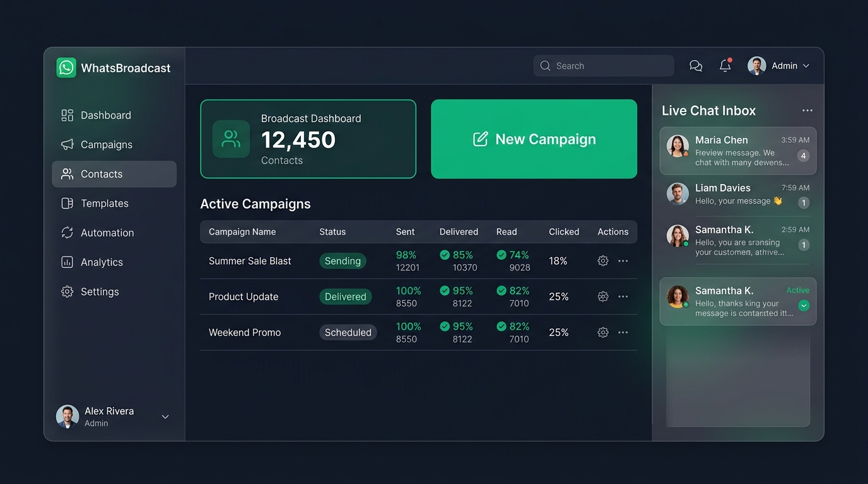Click the Delivered status badge on Product Update
Screen dimensions: 868x484
click(345, 297)
